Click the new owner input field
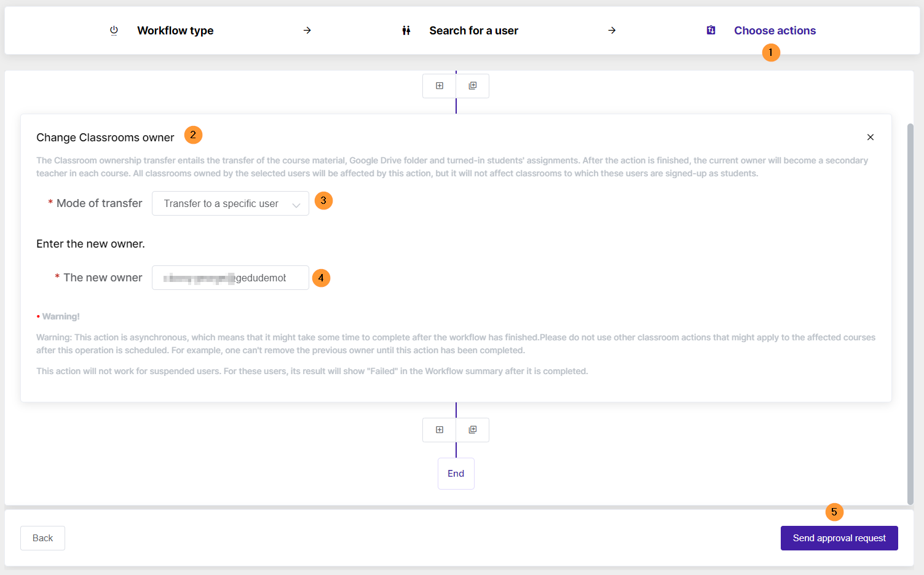Viewport: 924px width, 575px height. (231, 278)
